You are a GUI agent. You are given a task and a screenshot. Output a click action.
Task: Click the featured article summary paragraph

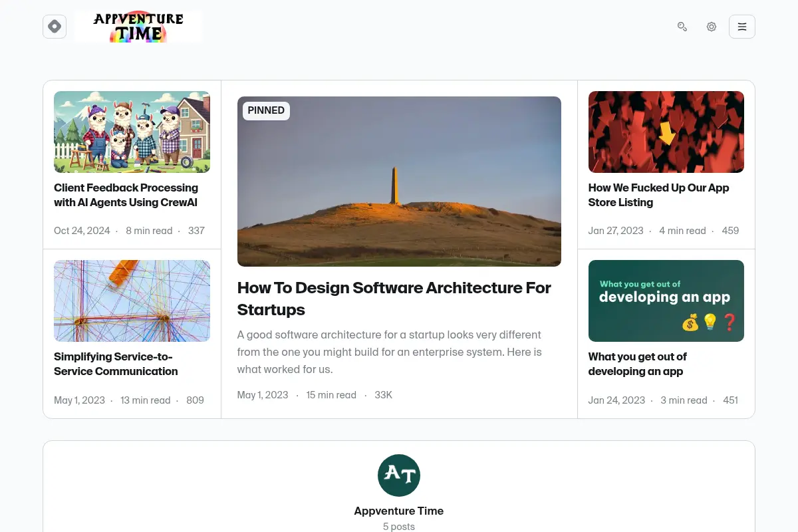click(x=390, y=352)
